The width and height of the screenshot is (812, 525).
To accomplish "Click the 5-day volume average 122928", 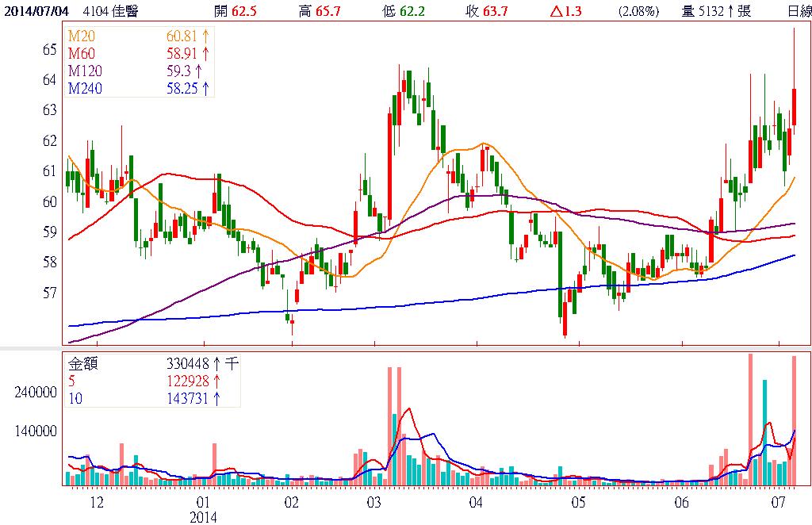I will tap(186, 381).
